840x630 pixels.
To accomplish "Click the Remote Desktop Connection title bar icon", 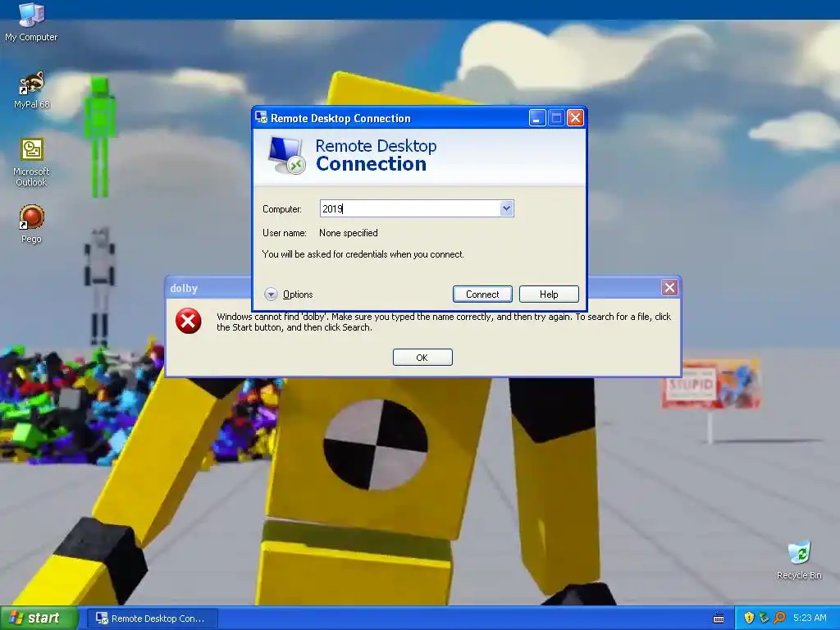I will (x=261, y=117).
